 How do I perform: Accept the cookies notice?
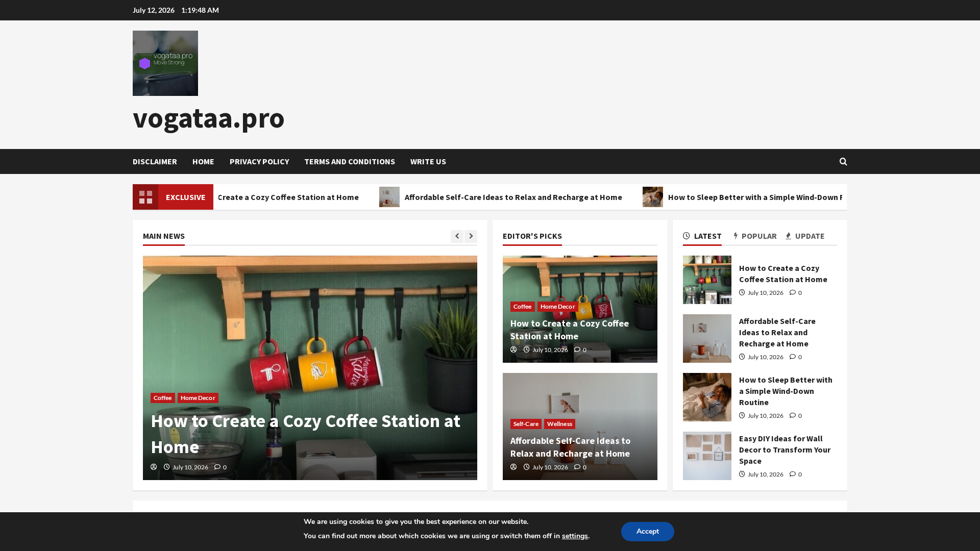(x=647, y=532)
